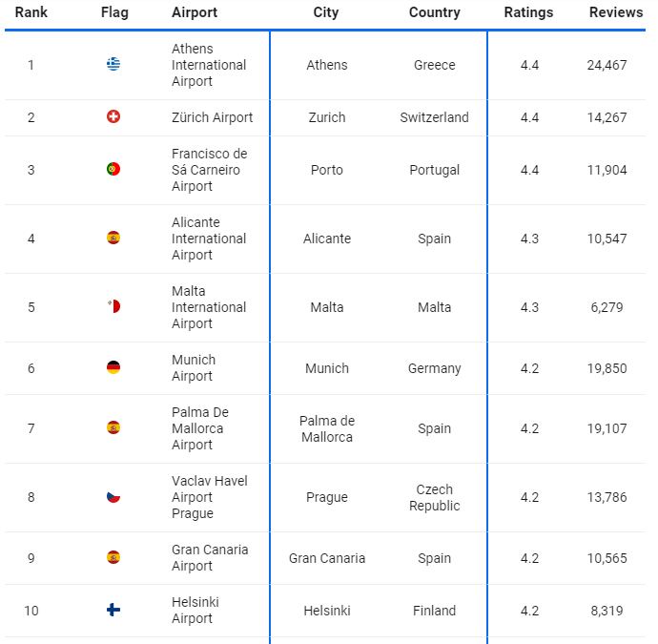Click the Switzerland flag icon
Screen dimensions: 658x644
(113, 117)
